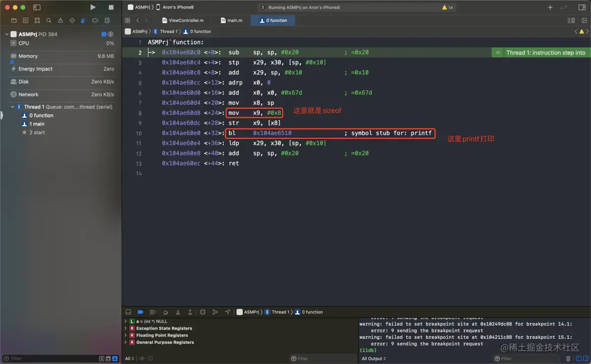Open the Debug View Hierarchy icon
Image resolution: width=591 pixels, height=364 pixels.
[203, 312]
